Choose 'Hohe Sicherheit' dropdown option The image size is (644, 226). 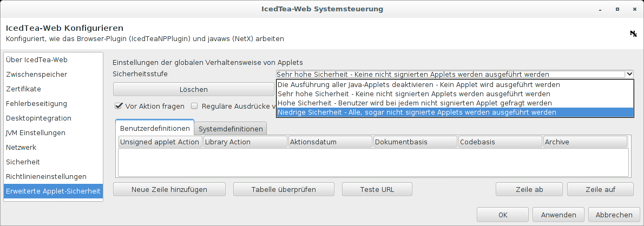click(x=414, y=103)
